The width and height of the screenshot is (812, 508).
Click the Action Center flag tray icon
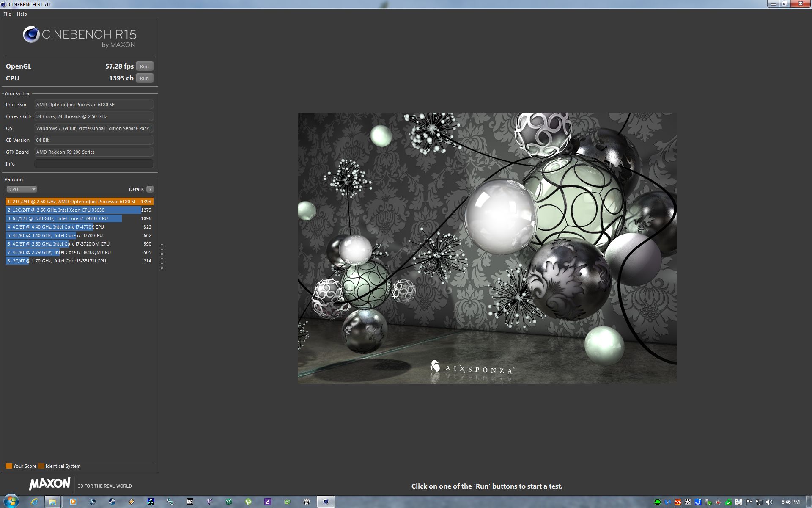pos(749,502)
